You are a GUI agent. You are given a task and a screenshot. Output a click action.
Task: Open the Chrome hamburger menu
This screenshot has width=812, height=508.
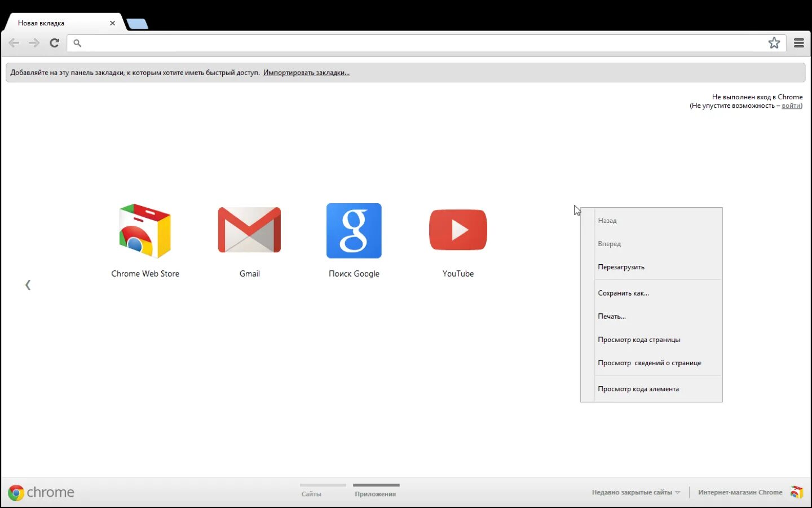799,43
